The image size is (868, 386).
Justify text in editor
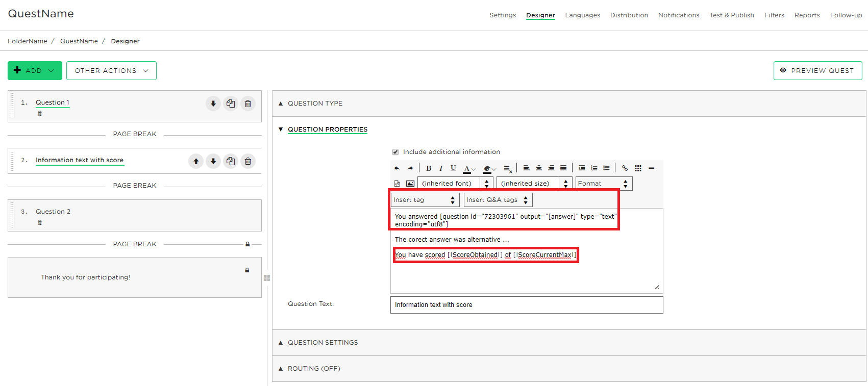(x=563, y=168)
